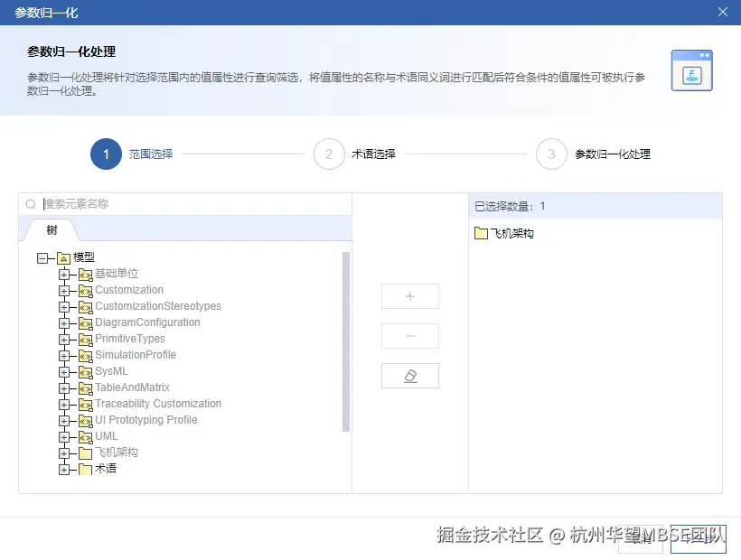Select 飞机架构 text in the selected list
Viewport: 741px width, 560px height.
512,233
